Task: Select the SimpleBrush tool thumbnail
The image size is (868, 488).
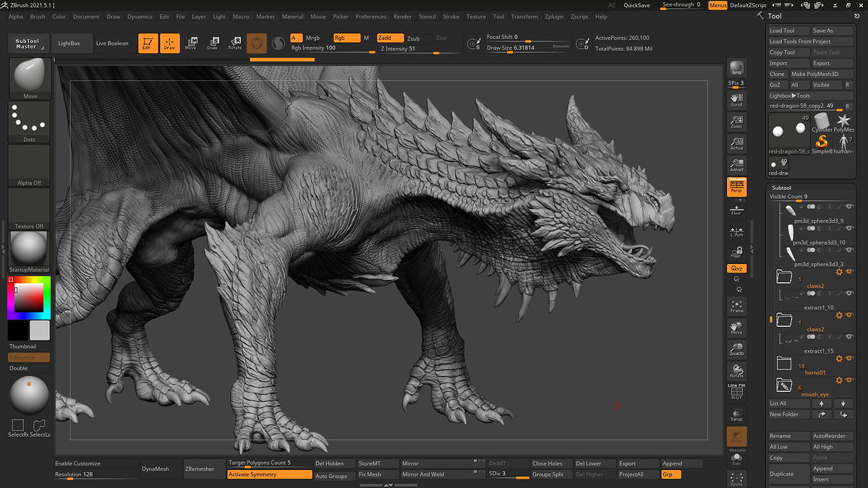Action: pyautogui.click(x=822, y=142)
